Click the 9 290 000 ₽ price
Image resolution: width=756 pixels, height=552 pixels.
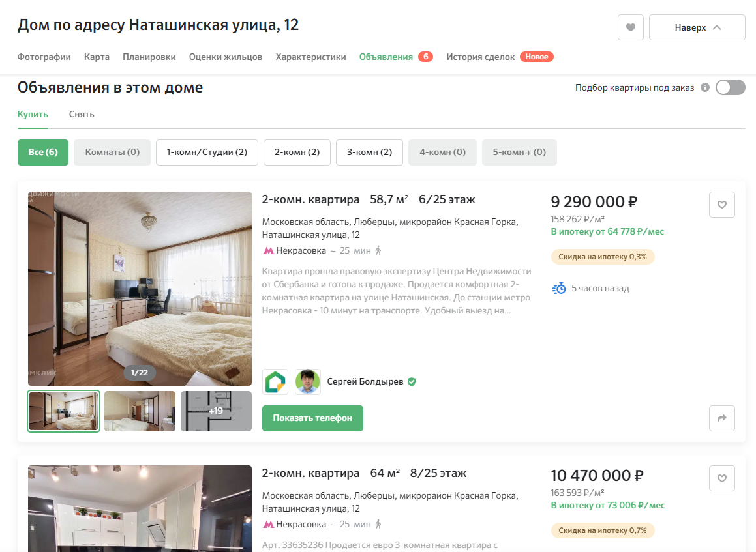[x=594, y=202]
